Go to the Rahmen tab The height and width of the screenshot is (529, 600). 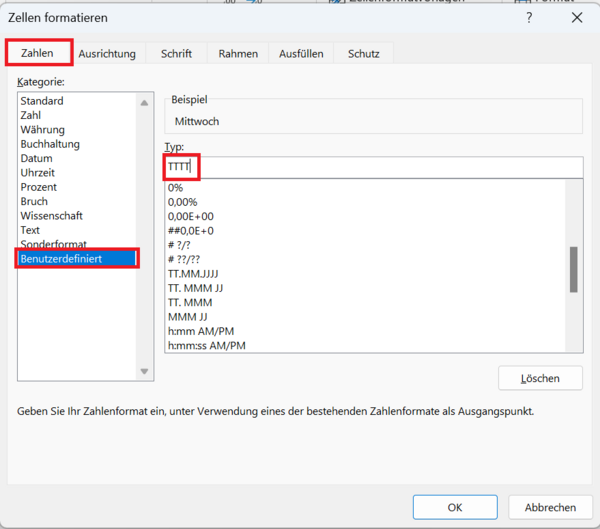[x=238, y=54]
